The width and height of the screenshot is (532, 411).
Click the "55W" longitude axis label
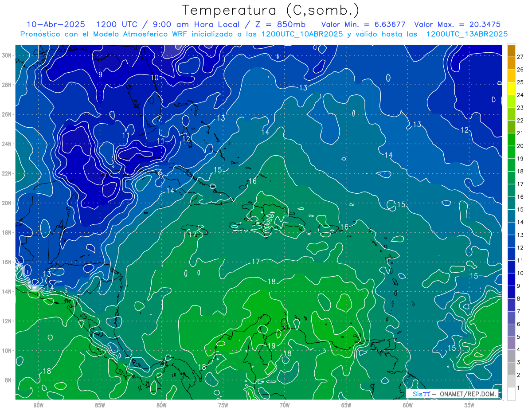(x=469, y=405)
